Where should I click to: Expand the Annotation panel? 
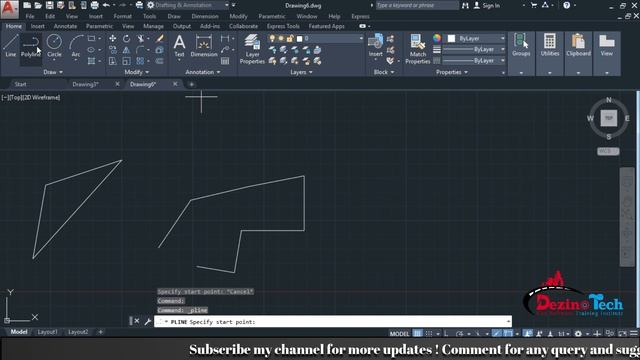coord(203,72)
